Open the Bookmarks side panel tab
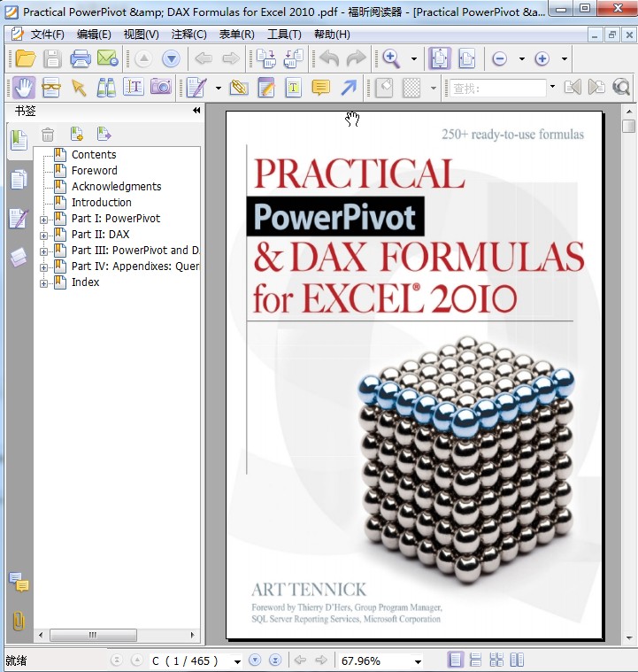 coord(19,140)
